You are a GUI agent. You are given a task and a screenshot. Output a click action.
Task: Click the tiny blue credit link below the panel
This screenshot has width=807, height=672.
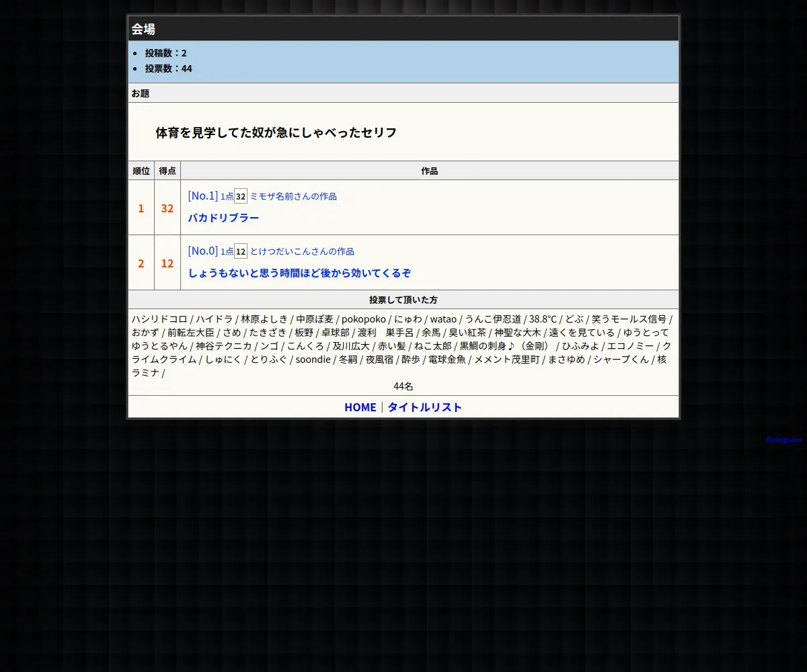[784, 439]
